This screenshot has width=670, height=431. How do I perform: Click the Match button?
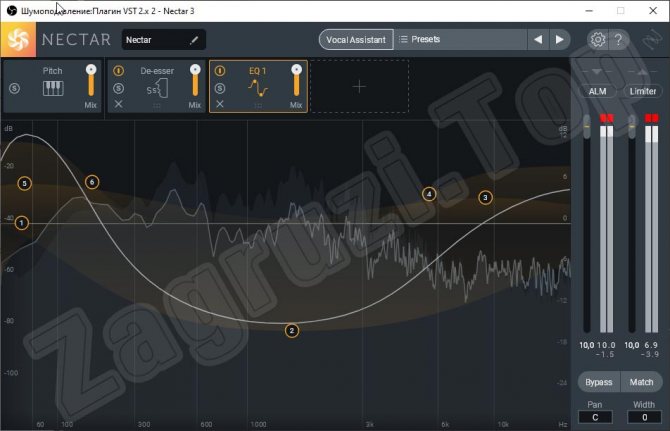click(x=641, y=382)
